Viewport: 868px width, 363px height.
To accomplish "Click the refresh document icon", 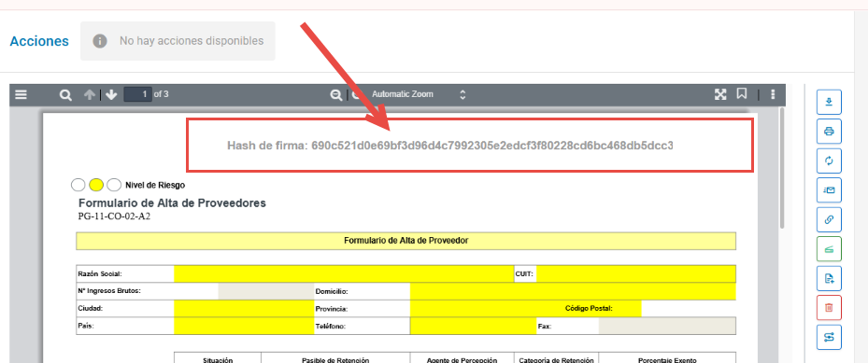I will click(830, 161).
